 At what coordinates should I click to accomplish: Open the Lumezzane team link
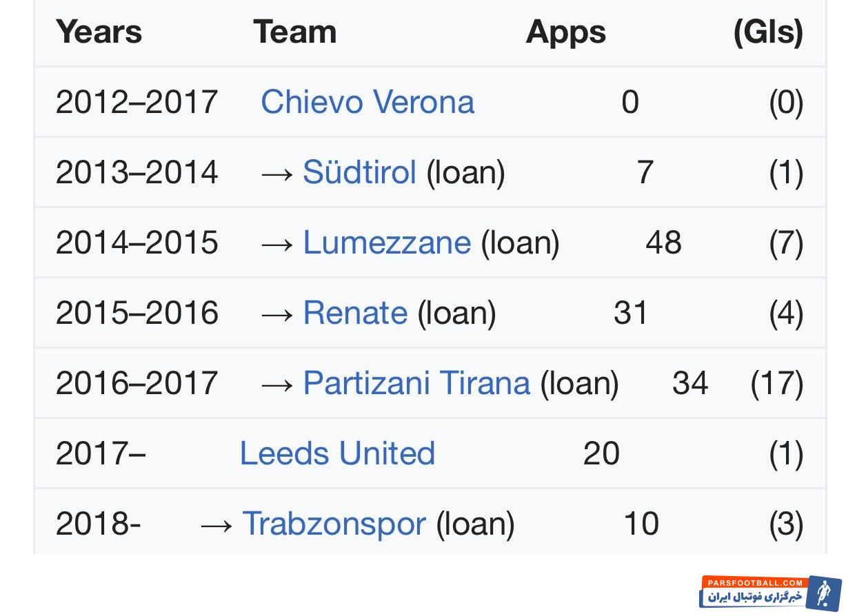pos(387,243)
